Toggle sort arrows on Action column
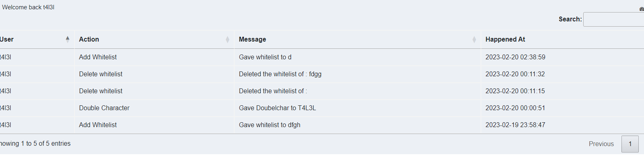Screen dimensions: 644x157 227,39
